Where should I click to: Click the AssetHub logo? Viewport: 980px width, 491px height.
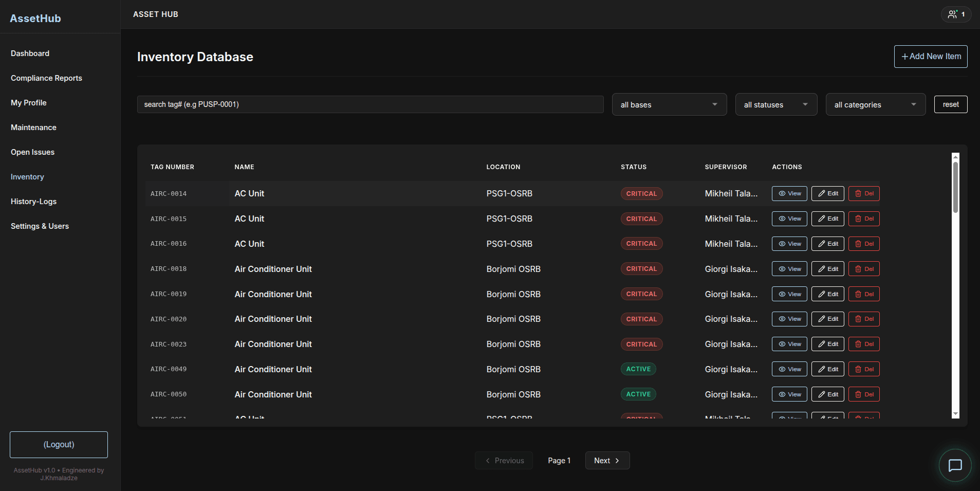pyautogui.click(x=35, y=19)
